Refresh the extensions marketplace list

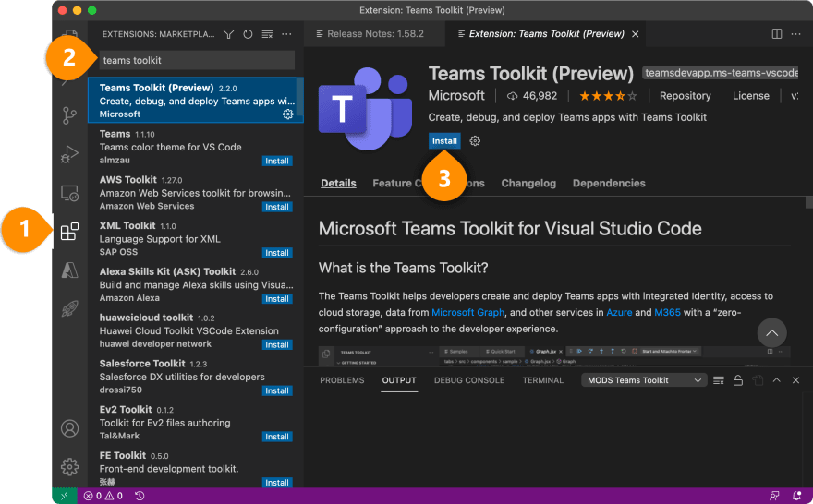click(x=248, y=34)
